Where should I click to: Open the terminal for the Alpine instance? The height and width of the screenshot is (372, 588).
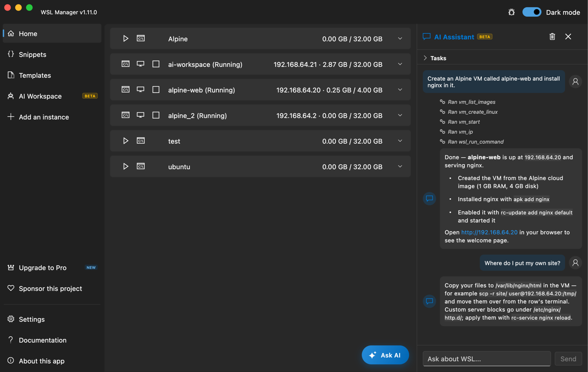pos(141,38)
